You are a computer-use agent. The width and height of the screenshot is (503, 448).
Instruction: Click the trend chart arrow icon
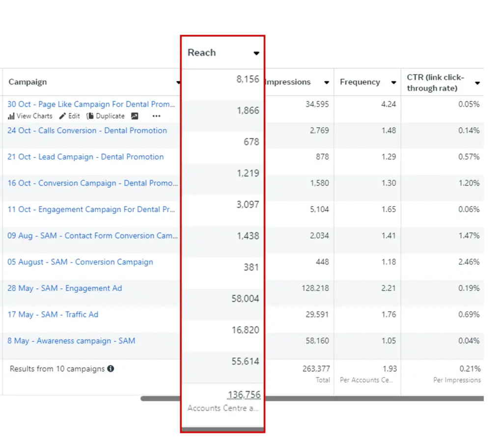click(x=135, y=116)
